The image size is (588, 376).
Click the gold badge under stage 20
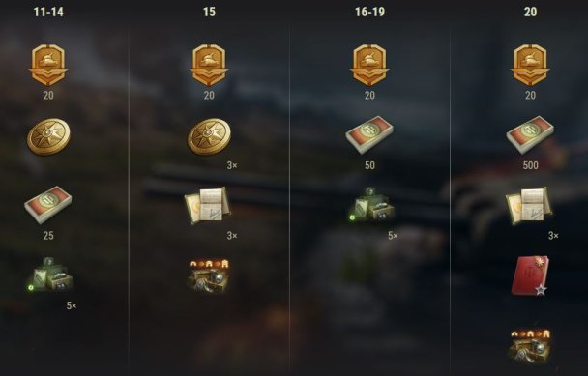click(530, 66)
